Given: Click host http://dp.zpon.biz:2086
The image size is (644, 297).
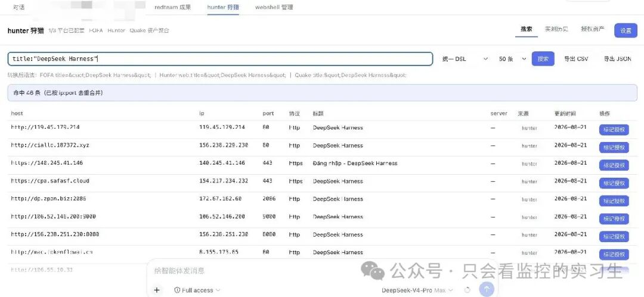Looking at the screenshot, I should (x=48, y=199).
